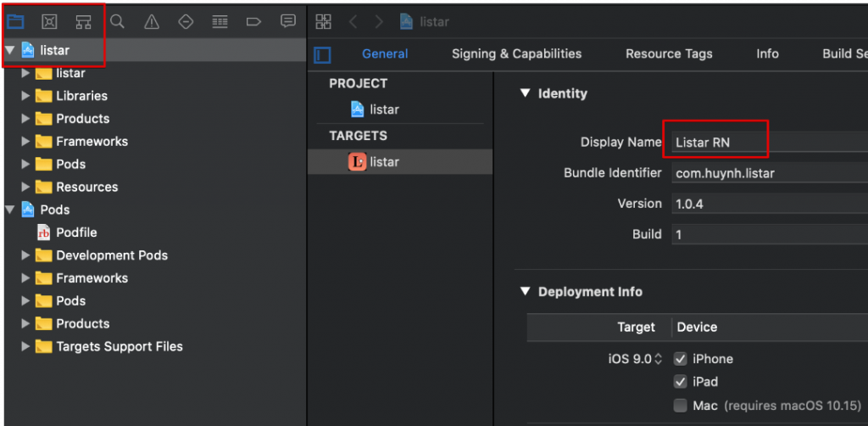Uncheck the iPad device checkbox

point(680,382)
